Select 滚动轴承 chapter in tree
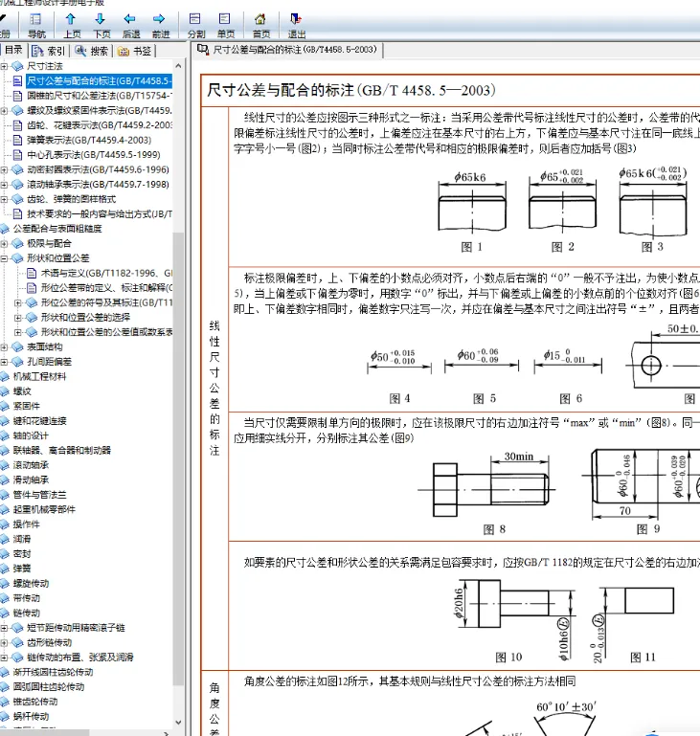This screenshot has width=700, height=736. tap(31, 465)
